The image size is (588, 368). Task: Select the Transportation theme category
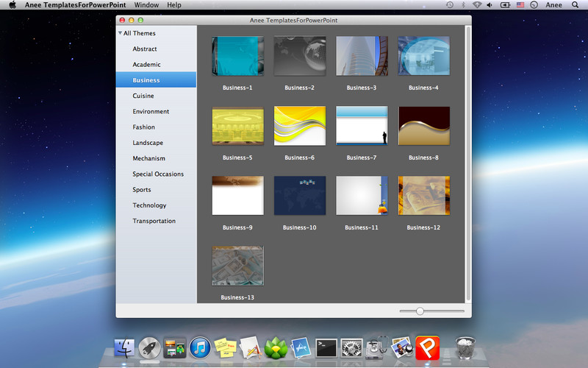point(156,221)
